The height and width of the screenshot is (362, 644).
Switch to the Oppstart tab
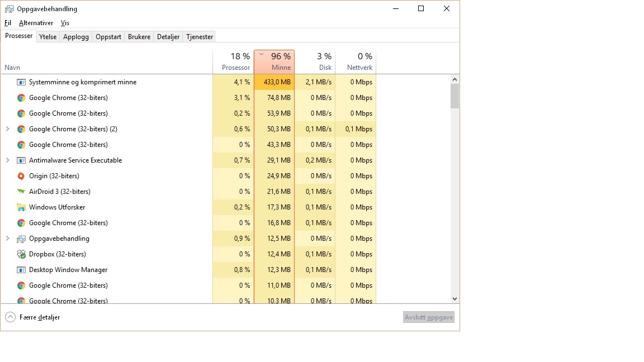[108, 37]
